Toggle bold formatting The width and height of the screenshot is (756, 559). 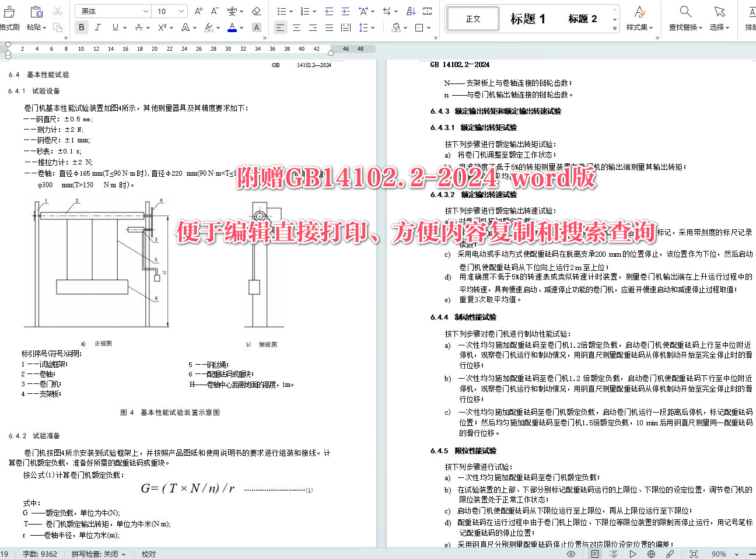point(81,27)
